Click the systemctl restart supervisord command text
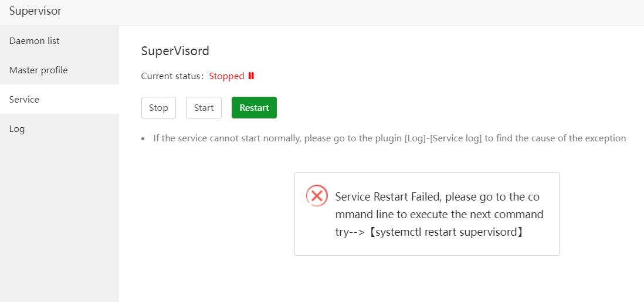The image size is (644, 302). [446, 232]
